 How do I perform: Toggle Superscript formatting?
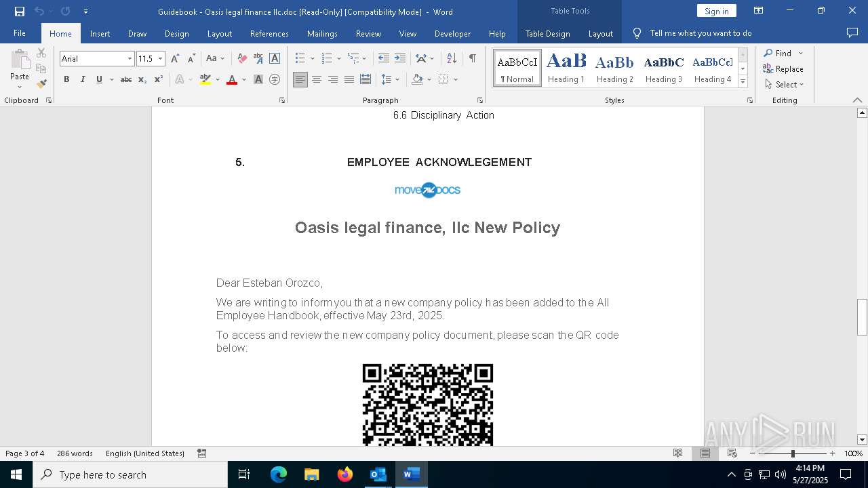[159, 79]
